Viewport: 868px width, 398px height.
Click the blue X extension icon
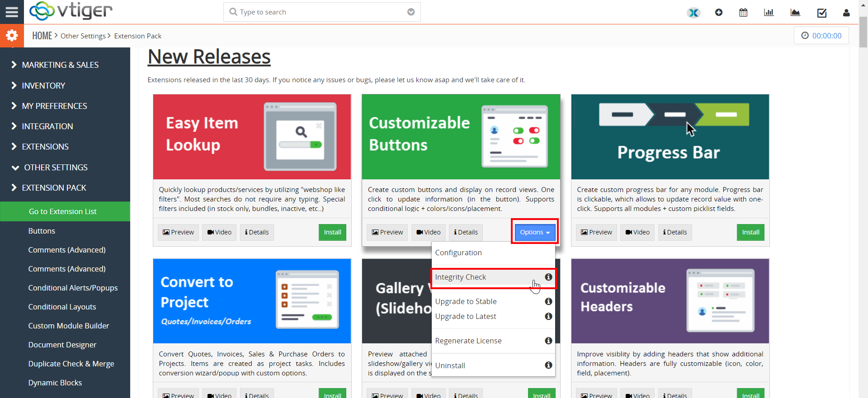coord(693,13)
